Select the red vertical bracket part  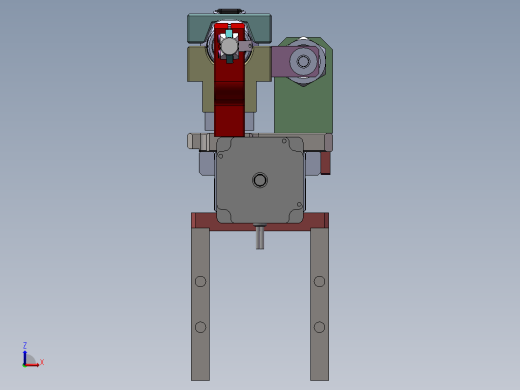click(229, 80)
